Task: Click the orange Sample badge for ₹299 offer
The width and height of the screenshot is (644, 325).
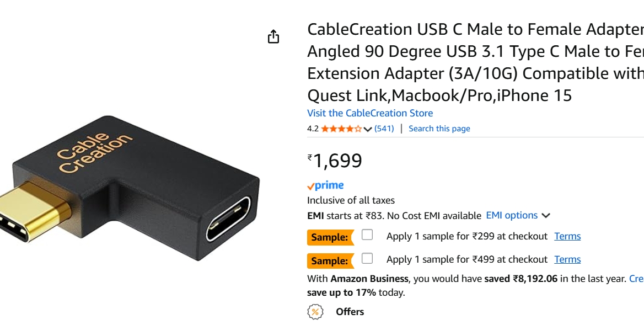Action: [329, 237]
